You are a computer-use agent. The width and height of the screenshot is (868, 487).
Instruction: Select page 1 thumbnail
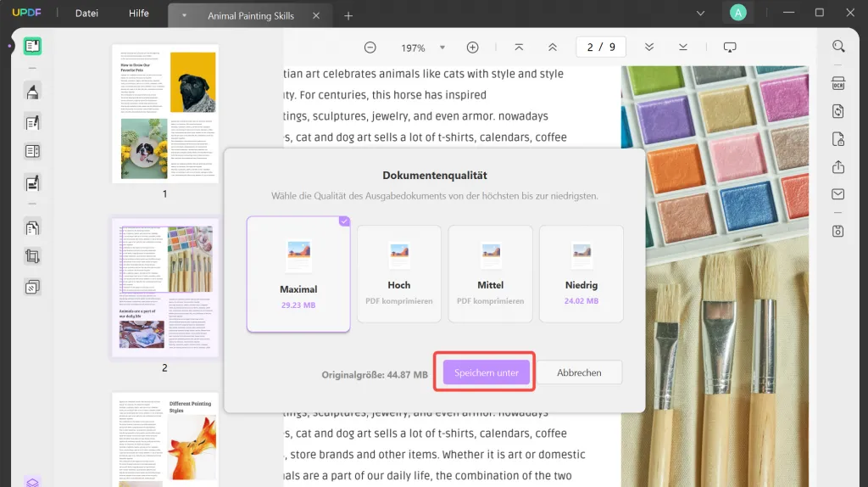pos(164,114)
